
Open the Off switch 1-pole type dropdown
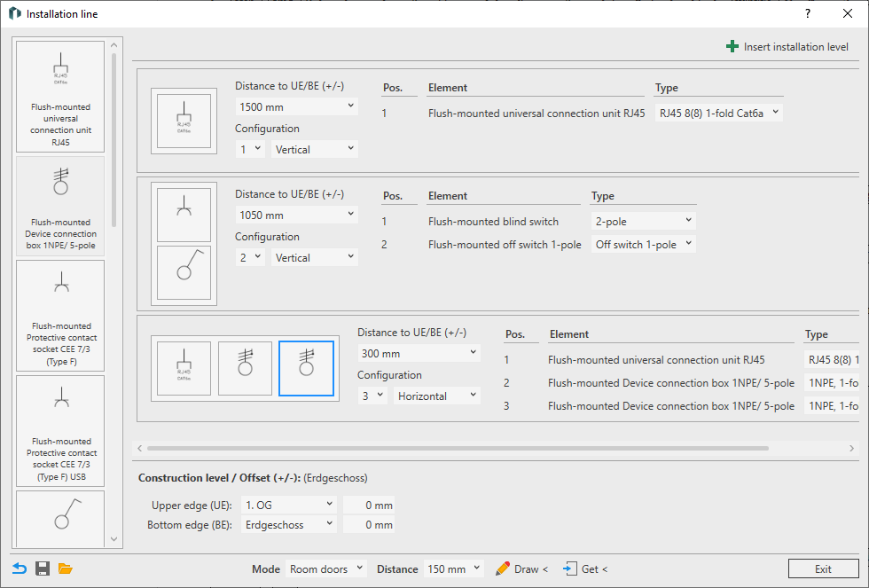pos(644,245)
